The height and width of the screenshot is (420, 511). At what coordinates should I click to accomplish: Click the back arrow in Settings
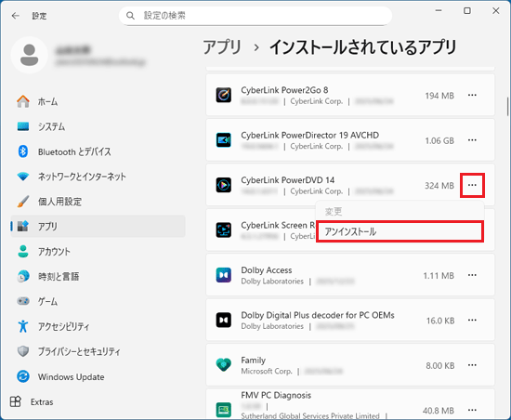pos(15,16)
